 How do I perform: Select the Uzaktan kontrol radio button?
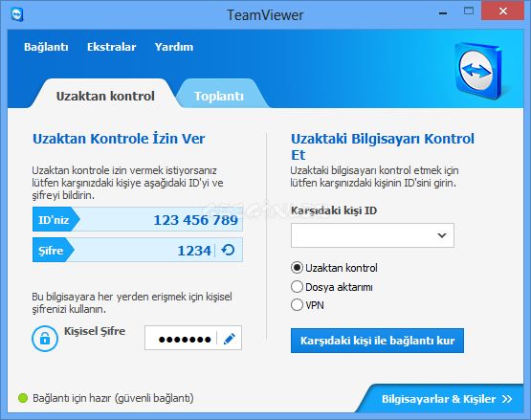click(x=297, y=268)
